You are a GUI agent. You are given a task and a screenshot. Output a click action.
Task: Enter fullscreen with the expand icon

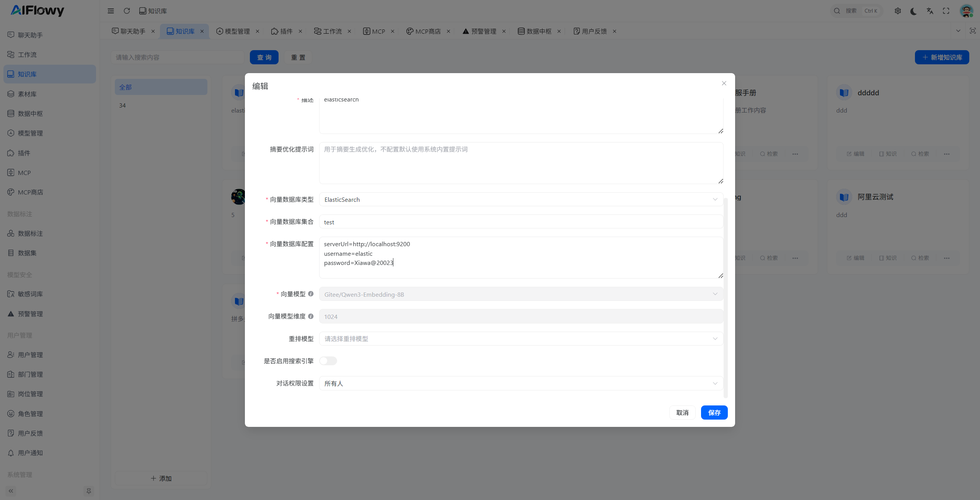(x=946, y=11)
